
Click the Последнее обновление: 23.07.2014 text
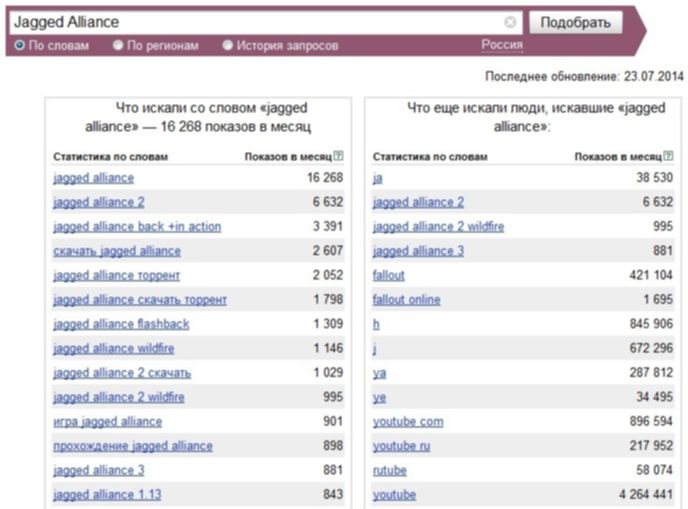click(x=584, y=76)
